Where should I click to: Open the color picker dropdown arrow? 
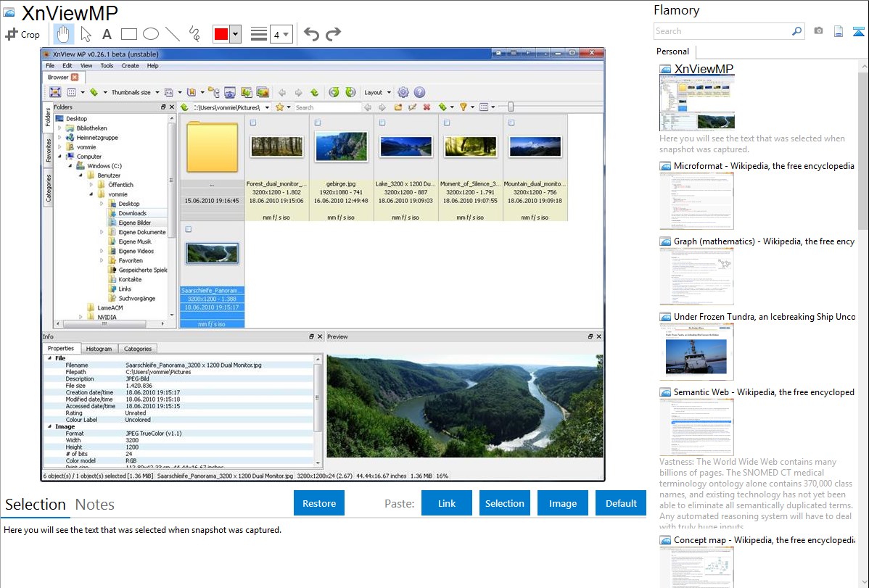click(x=235, y=34)
